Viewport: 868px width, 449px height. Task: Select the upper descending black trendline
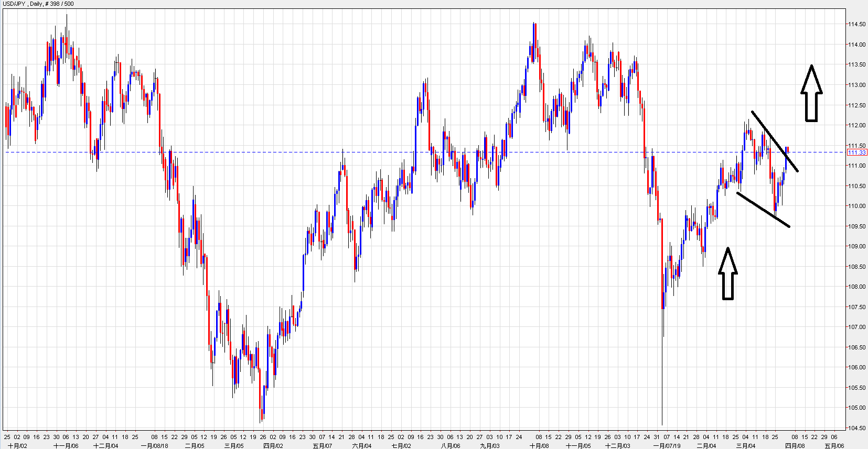(x=775, y=141)
